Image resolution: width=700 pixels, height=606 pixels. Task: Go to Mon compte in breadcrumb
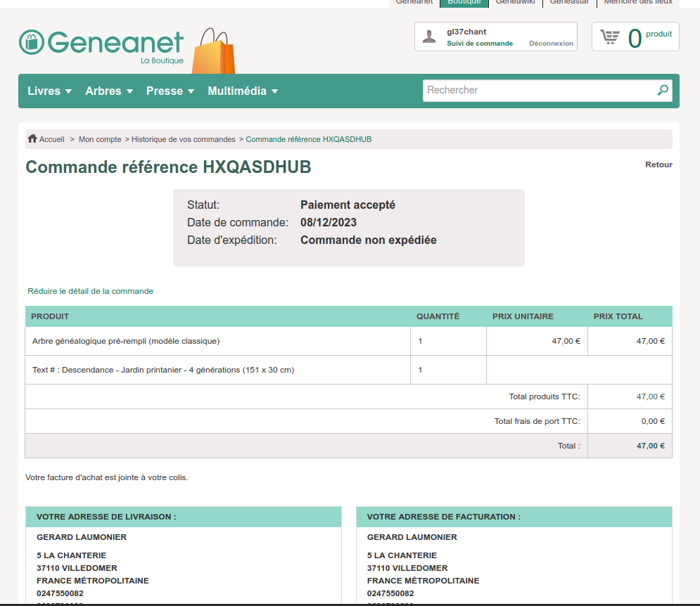coord(100,139)
